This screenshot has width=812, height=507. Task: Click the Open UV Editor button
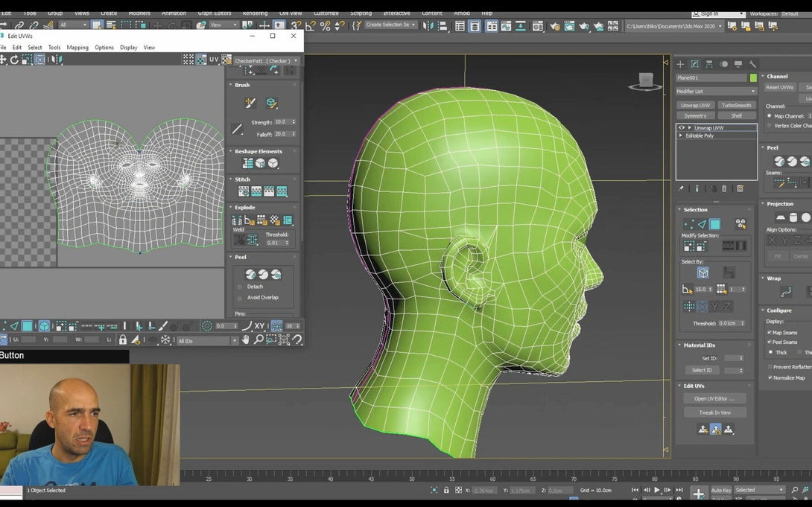pos(714,398)
